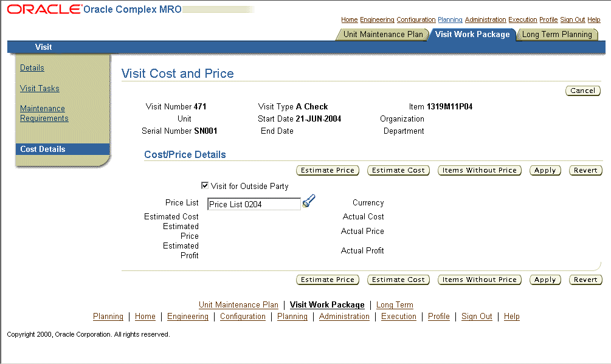Click the Serial Number value SN001
This screenshot has height=364, width=611.
coord(205,131)
